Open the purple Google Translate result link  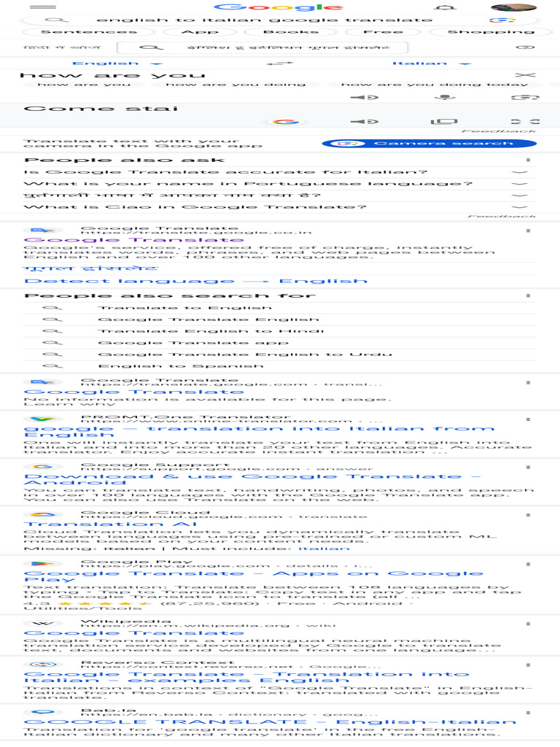pyautogui.click(x=134, y=240)
